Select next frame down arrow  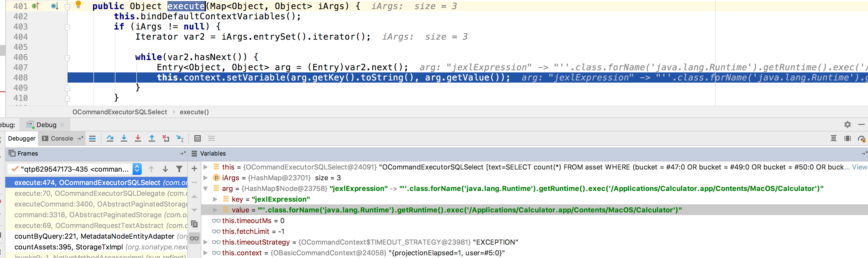pos(165,169)
